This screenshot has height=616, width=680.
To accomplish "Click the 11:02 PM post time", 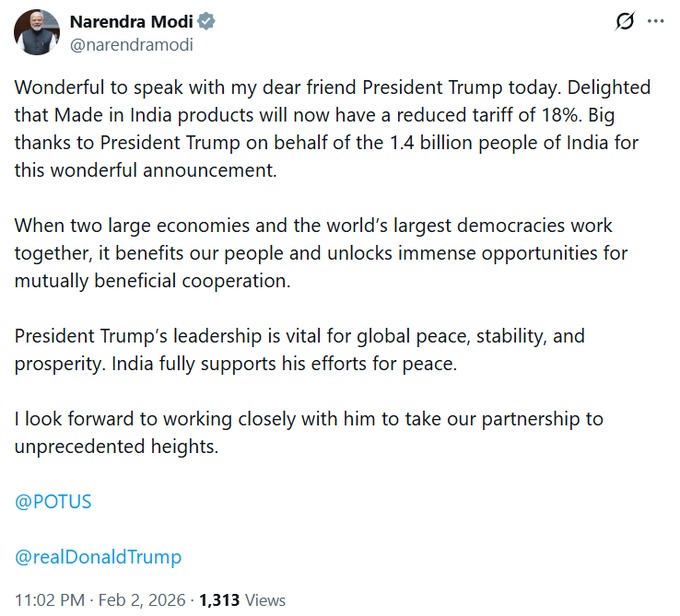I will tap(48, 600).
